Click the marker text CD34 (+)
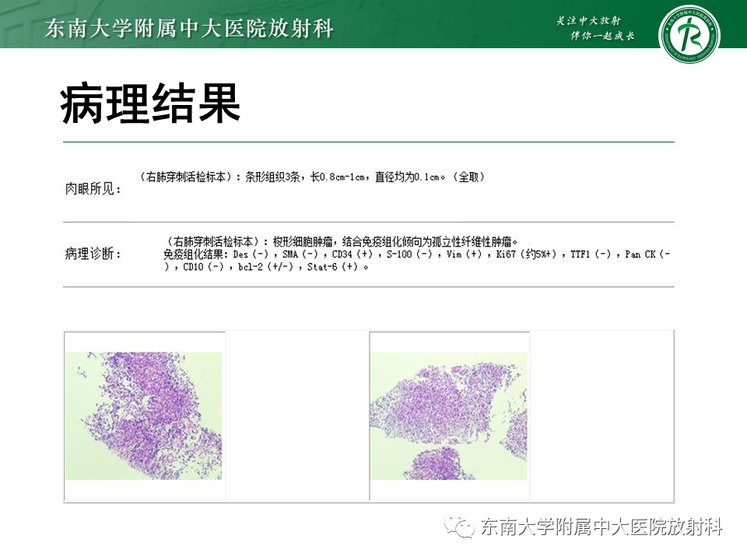Viewport: 747px width, 560px height. (352, 254)
